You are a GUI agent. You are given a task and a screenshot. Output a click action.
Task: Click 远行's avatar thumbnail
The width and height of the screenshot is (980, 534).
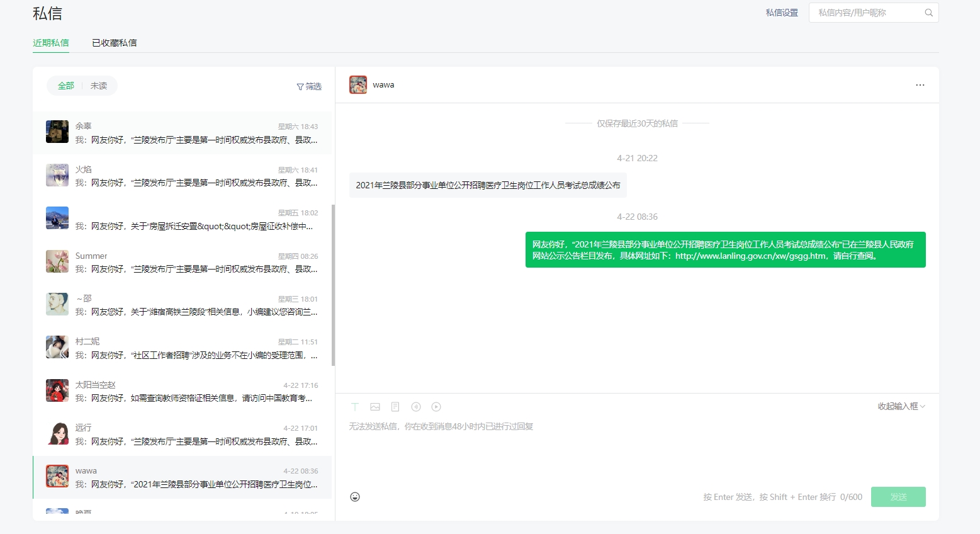tap(57, 433)
